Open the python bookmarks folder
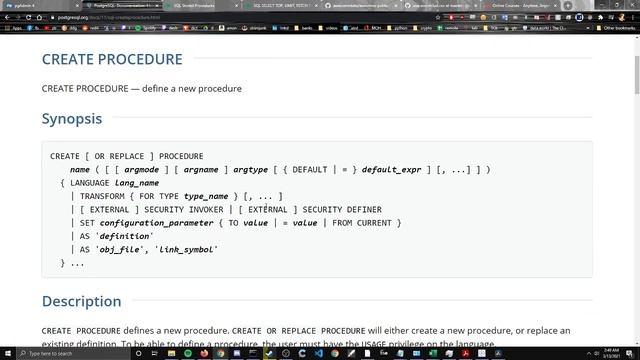 coord(397,28)
